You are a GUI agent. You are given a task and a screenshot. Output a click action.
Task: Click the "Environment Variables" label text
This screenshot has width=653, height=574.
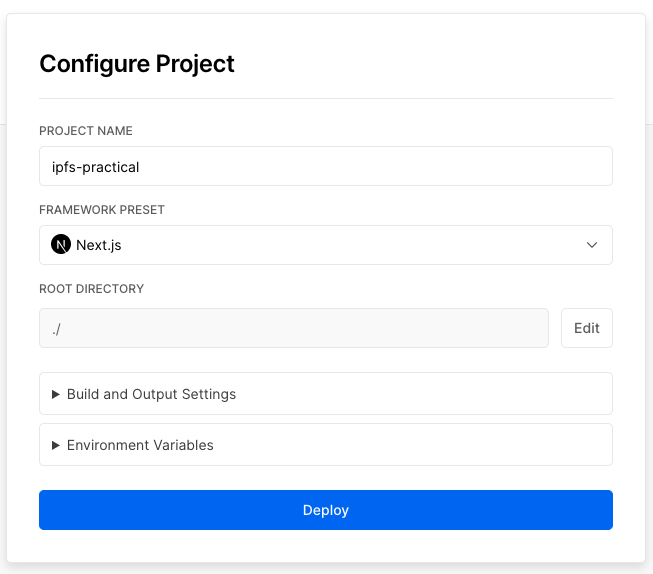coord(140,445)
